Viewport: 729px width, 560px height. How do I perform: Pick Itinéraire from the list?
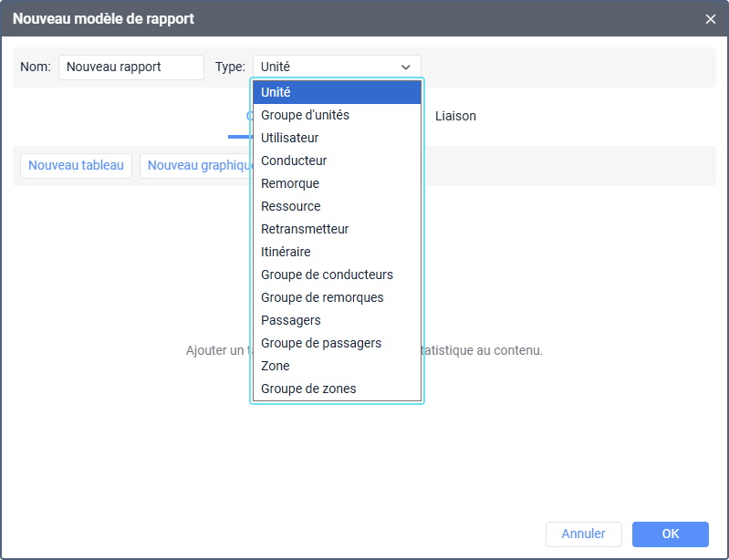(336, 252)
